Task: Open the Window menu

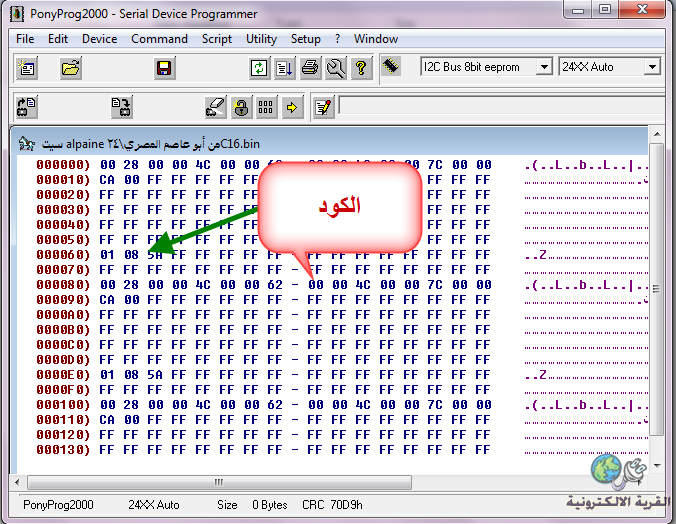Action: 376,39
